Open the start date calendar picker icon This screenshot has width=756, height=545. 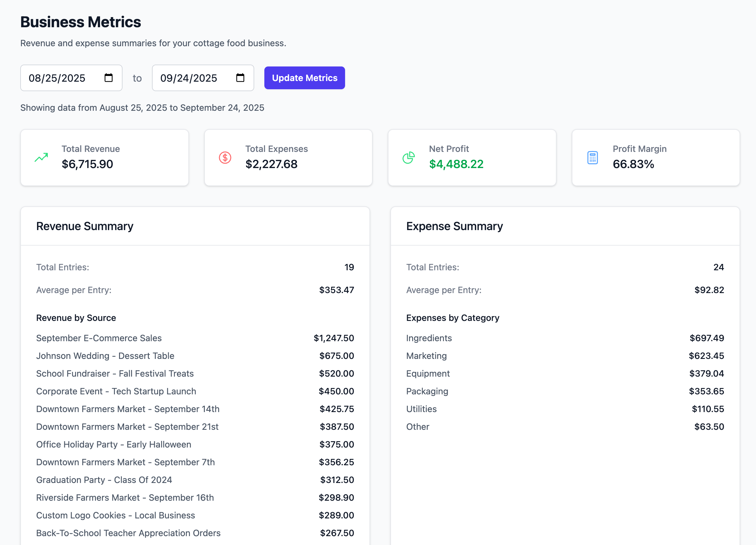[x=108, y=78]
